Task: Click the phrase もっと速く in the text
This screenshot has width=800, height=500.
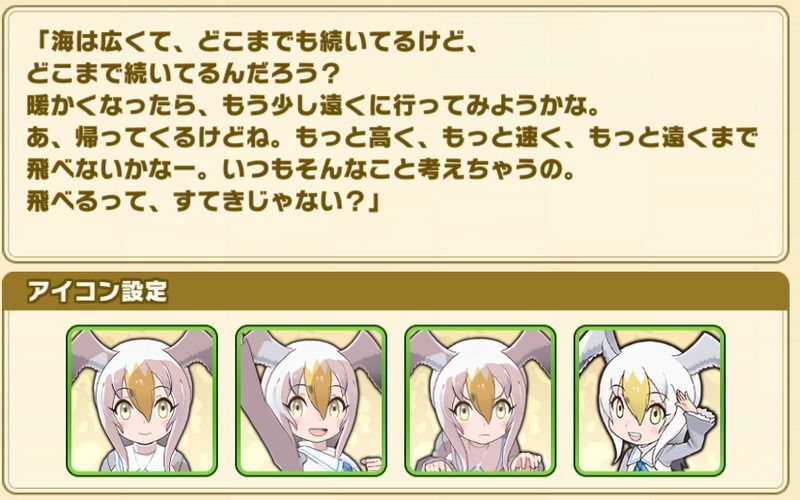Action: click(x=504, y=138)
